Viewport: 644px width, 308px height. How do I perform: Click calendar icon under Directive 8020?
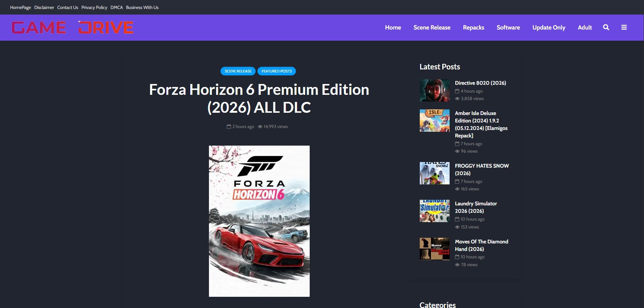tap(457, 91)
